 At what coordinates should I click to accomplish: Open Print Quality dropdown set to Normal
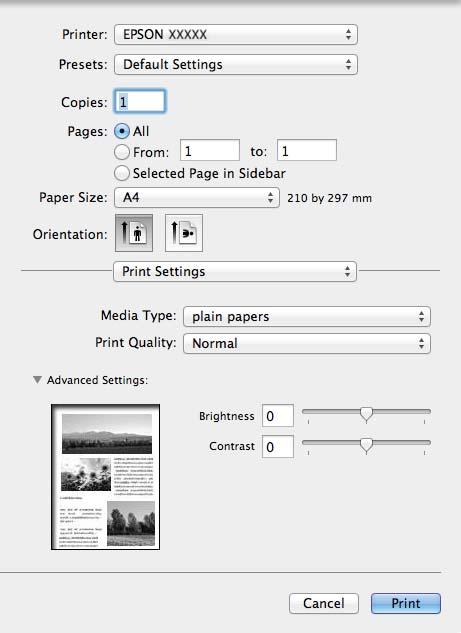(x=307, y=344)
